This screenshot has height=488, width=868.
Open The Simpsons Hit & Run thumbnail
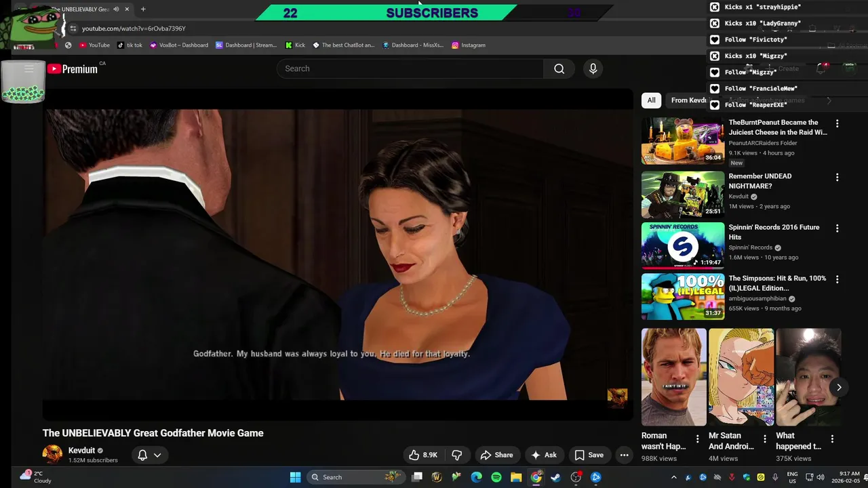click(683, 296)
